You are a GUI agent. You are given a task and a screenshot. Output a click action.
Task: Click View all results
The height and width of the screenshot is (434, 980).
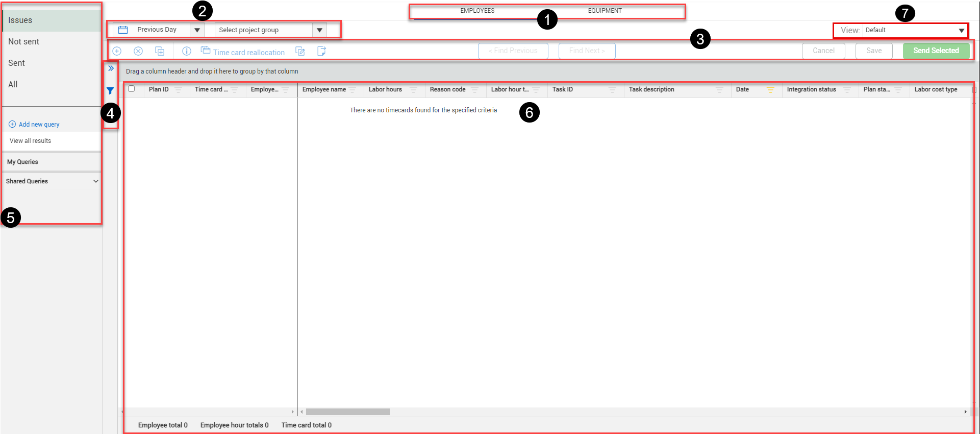31,141
